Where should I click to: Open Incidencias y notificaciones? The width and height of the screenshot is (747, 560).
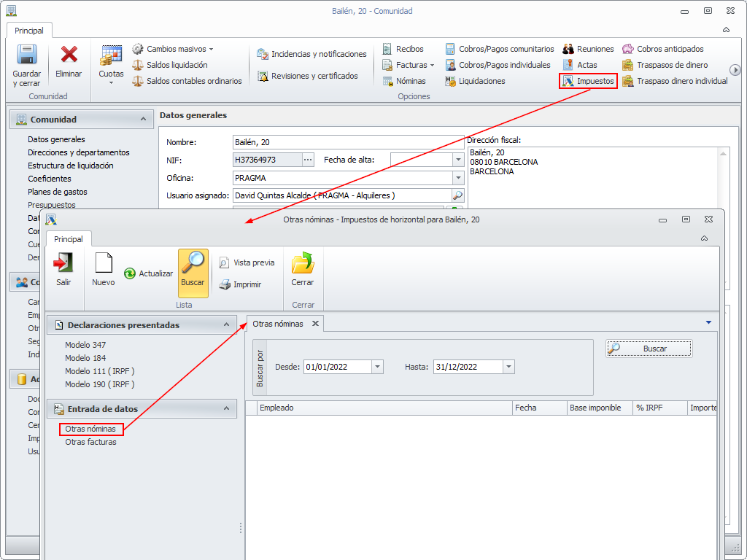tap(311, 54)
